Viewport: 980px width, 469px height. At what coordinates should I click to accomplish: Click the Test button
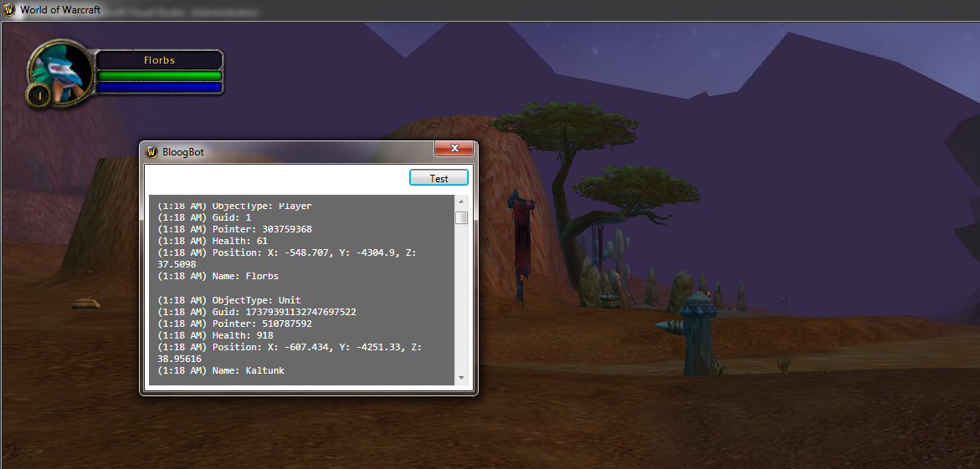pyautogui.click(x=439, y=178)
